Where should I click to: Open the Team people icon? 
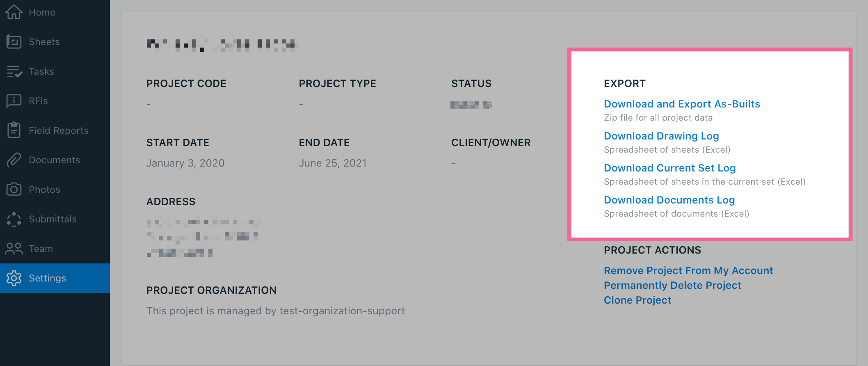14,249
